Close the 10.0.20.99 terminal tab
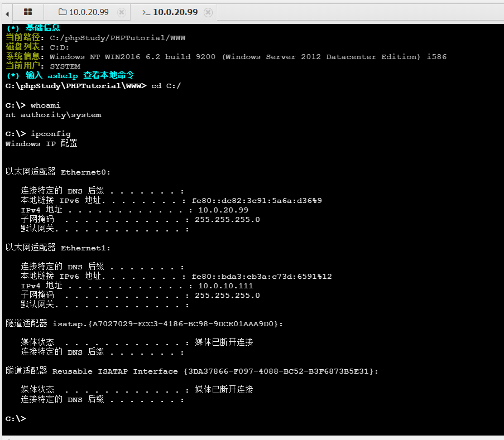The width and height of the screenshot is (504, 440). coord(208,12)
